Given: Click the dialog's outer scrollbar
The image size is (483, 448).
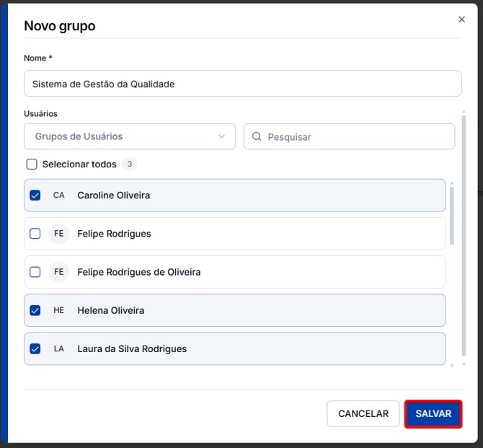Looking at the screenshot, I should [x=464, y=236].
